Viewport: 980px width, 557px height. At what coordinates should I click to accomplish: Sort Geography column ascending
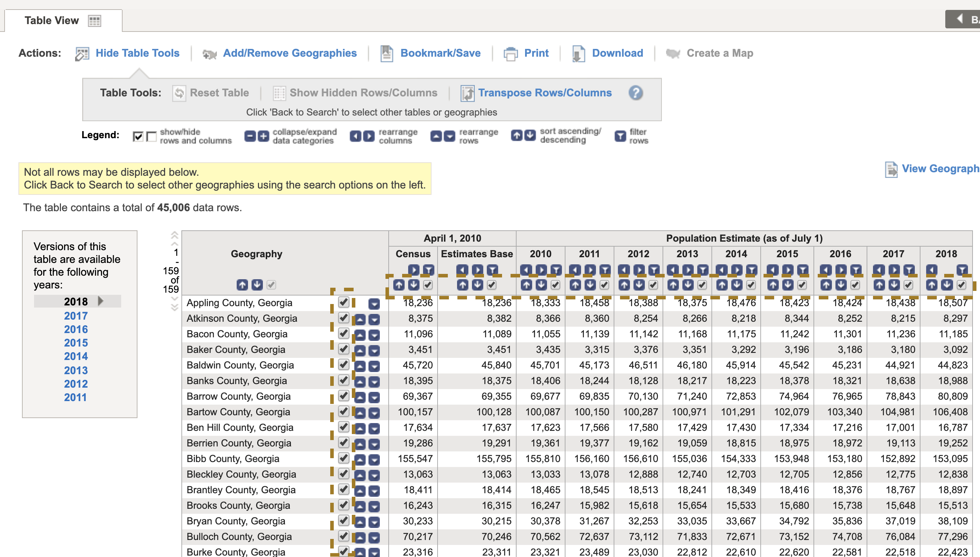pos(242,285)
